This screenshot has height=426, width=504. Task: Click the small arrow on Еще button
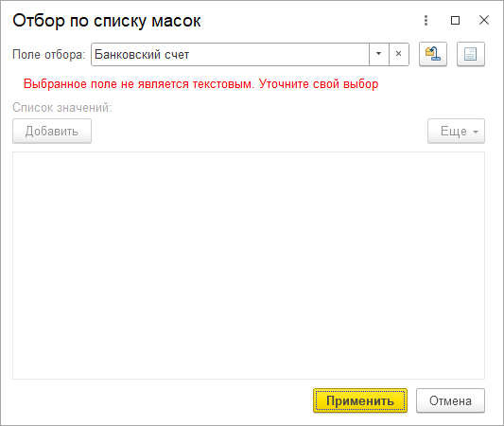point(476,132)
